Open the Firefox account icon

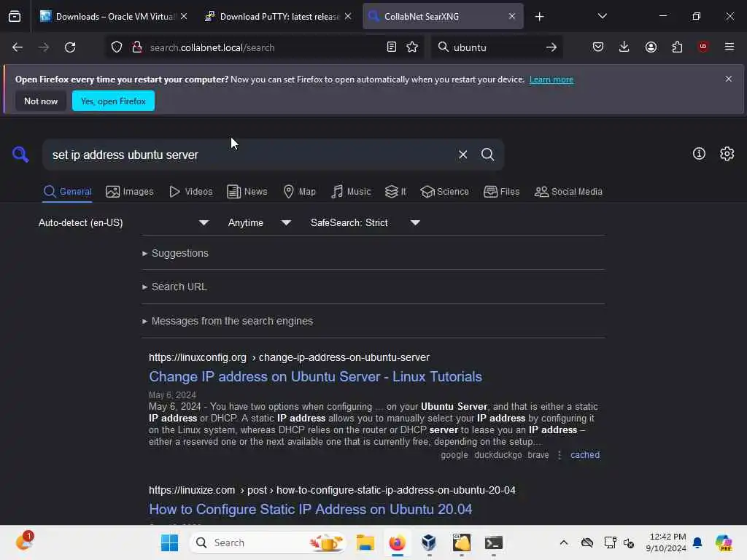tap(651, 47)
